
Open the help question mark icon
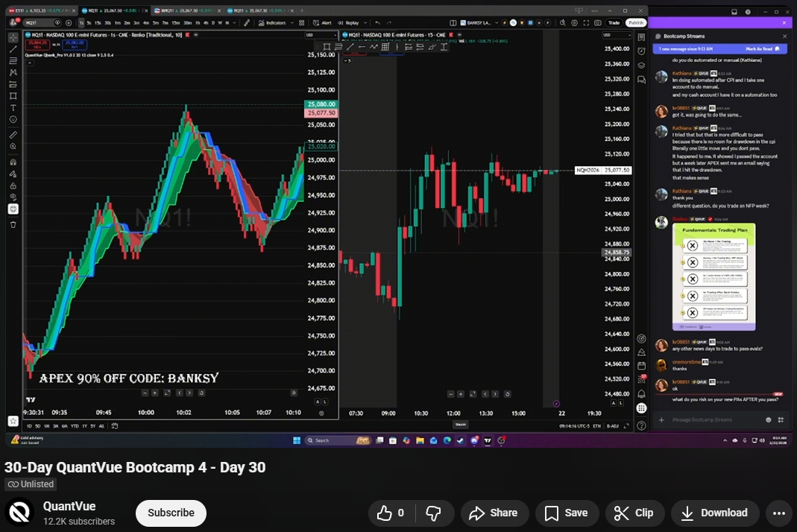pyautogui.click(x=641, y=425)
